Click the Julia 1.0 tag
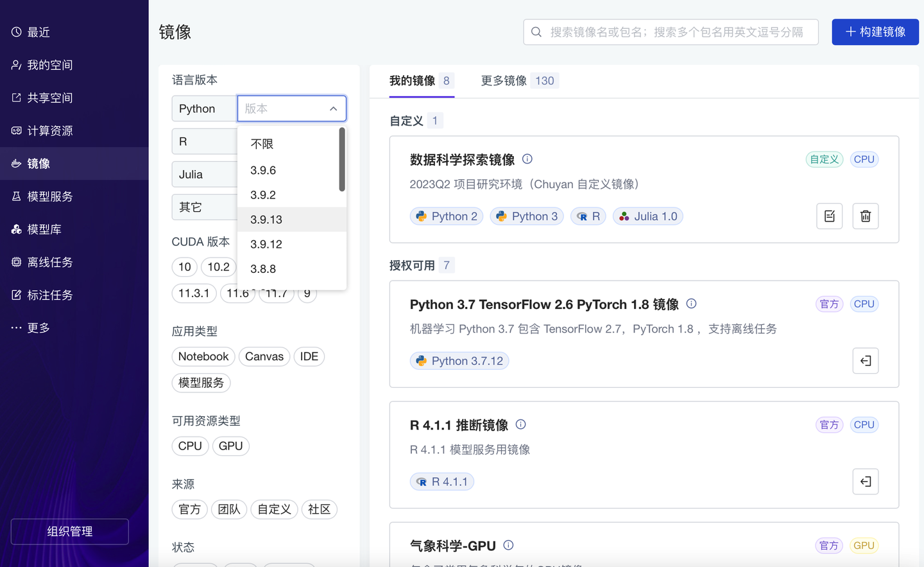 pos(648,216)
